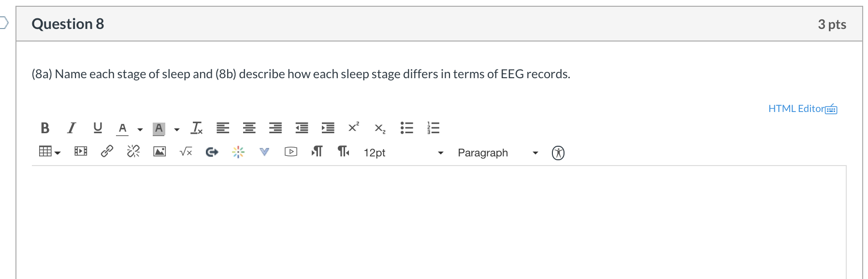This screenshot has height=279, width=868.
Task: Open the math equation editor
Action: click(186, 152)
